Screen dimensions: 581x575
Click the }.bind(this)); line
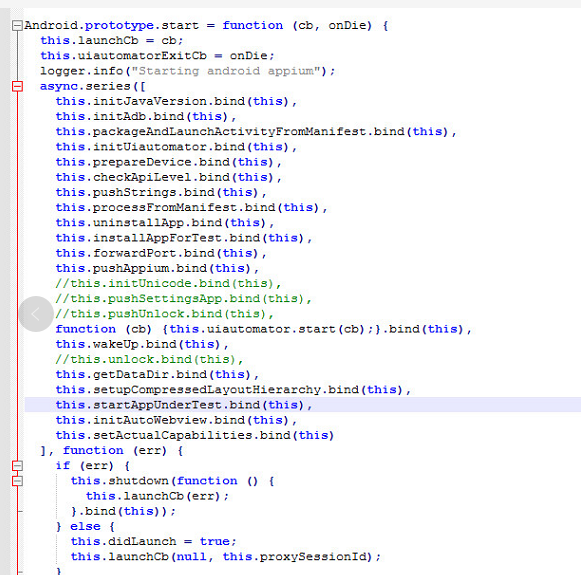click(x=123, y=511)
